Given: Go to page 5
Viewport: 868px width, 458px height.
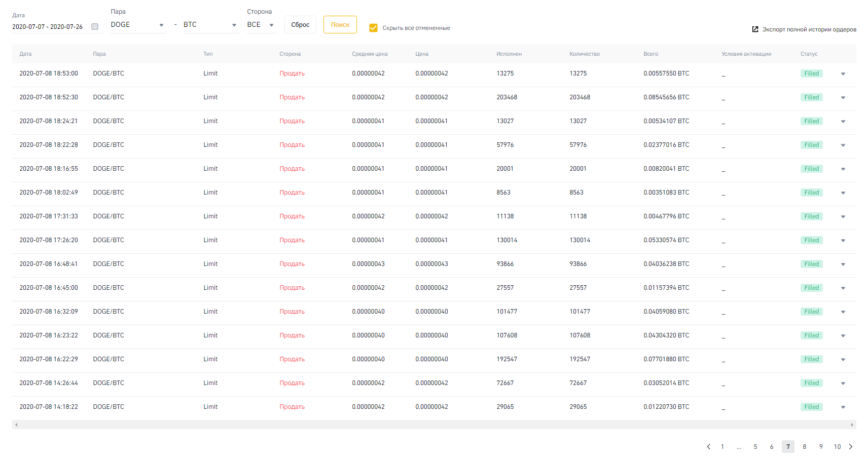Looking at the screenshot, I should 755,447.
